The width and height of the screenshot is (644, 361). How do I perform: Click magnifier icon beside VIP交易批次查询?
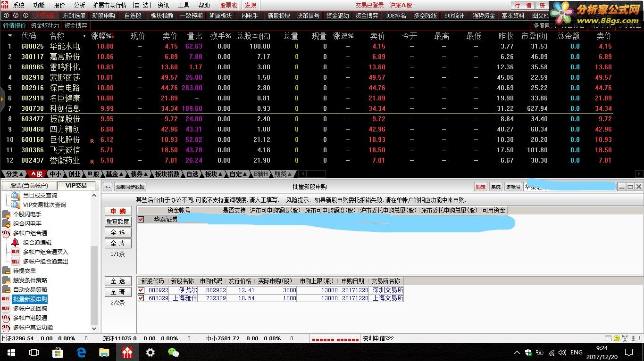click(16, 205)
